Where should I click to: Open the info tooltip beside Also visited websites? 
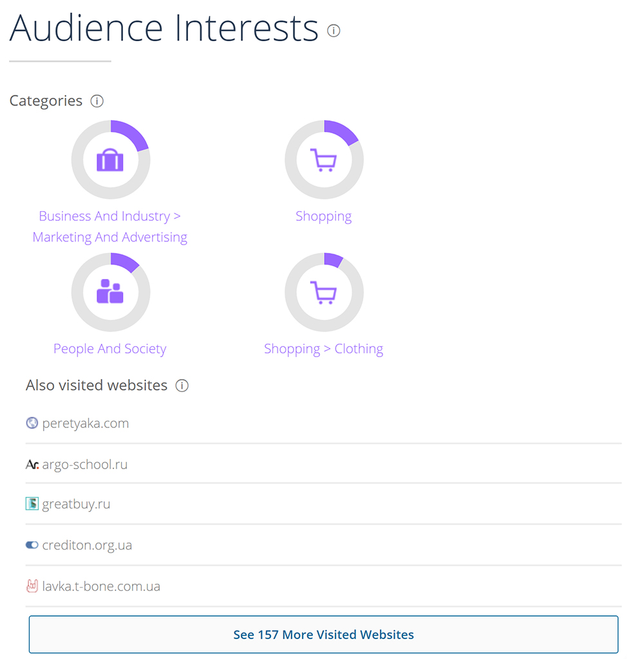click(x=182, y=385)
